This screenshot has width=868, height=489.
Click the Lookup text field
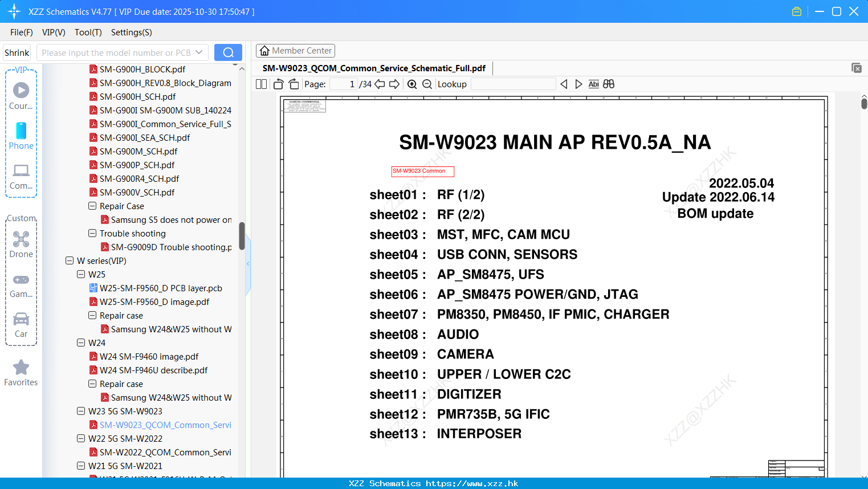513,84
